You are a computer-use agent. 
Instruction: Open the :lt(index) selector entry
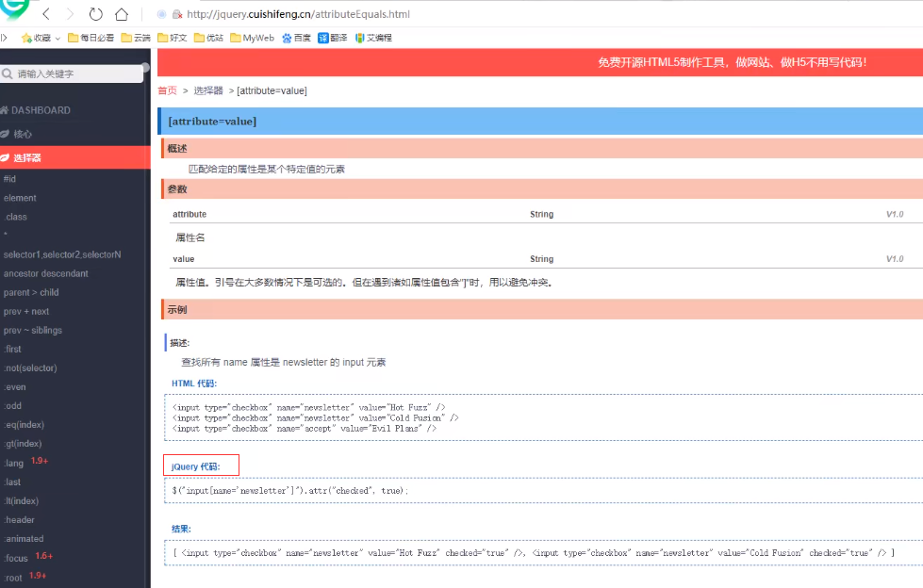tap(21, 501)
